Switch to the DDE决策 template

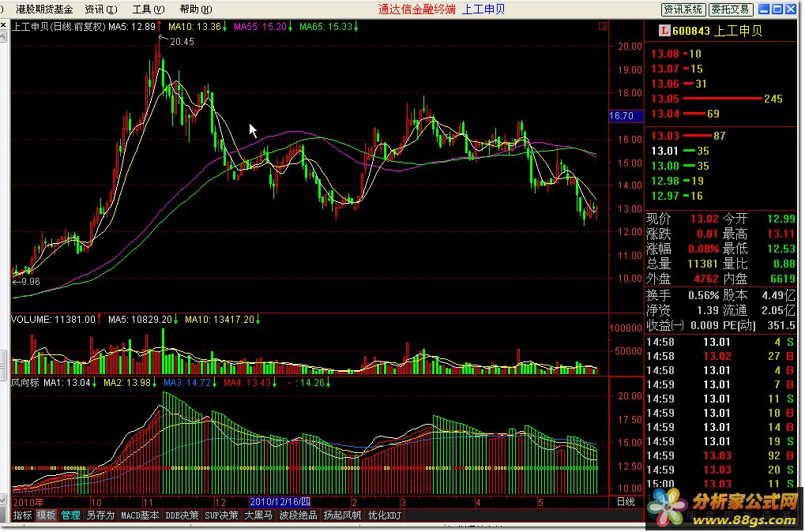click(182, 515)
